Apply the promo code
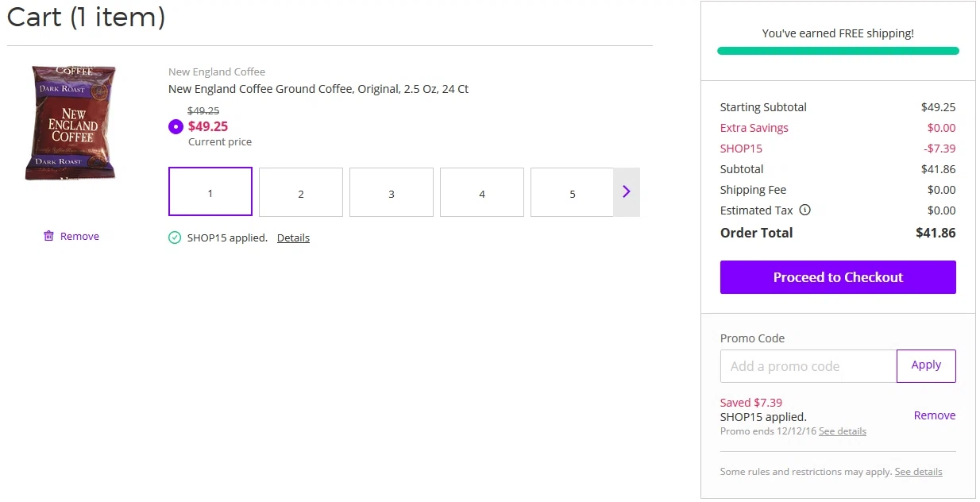The width and height of the screenshot is (980, 502). coord(926,366)
